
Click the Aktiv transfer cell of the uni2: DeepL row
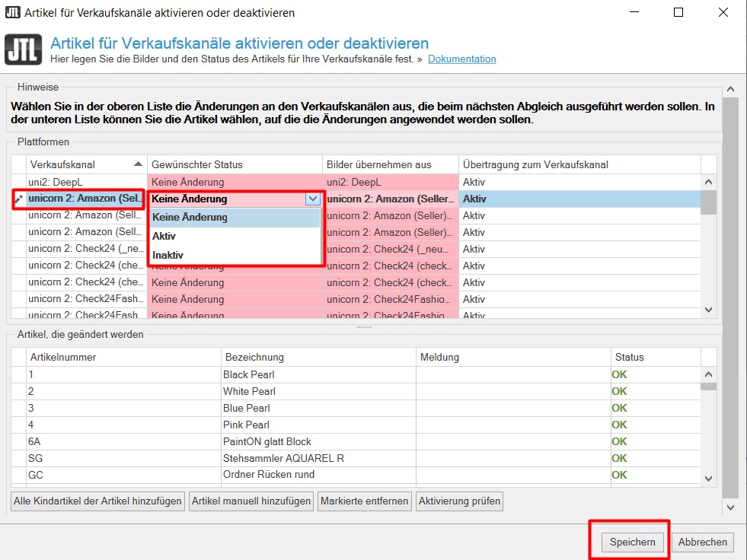pyautogui.click(x=579, y=182)
